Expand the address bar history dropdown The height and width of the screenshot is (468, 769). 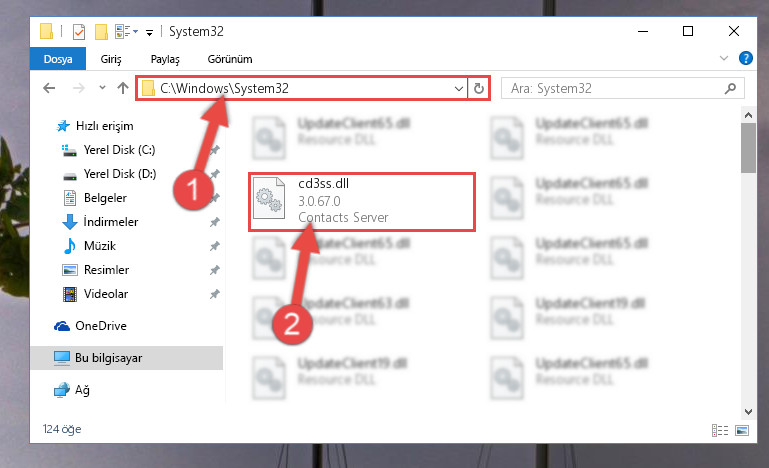coord(459,89)
